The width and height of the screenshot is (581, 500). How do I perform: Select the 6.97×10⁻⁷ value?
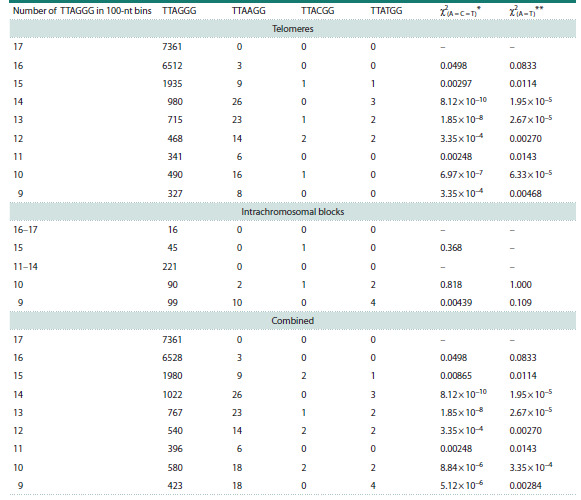[461, 174]
